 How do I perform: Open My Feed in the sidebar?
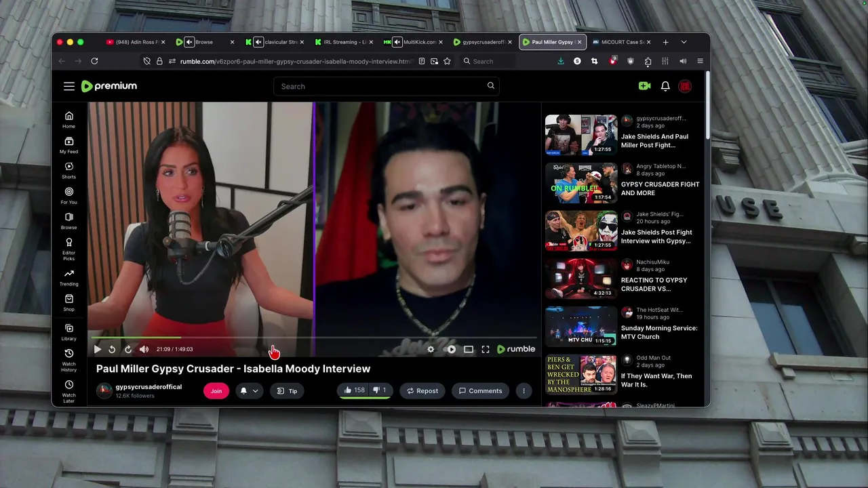[69, 145]
